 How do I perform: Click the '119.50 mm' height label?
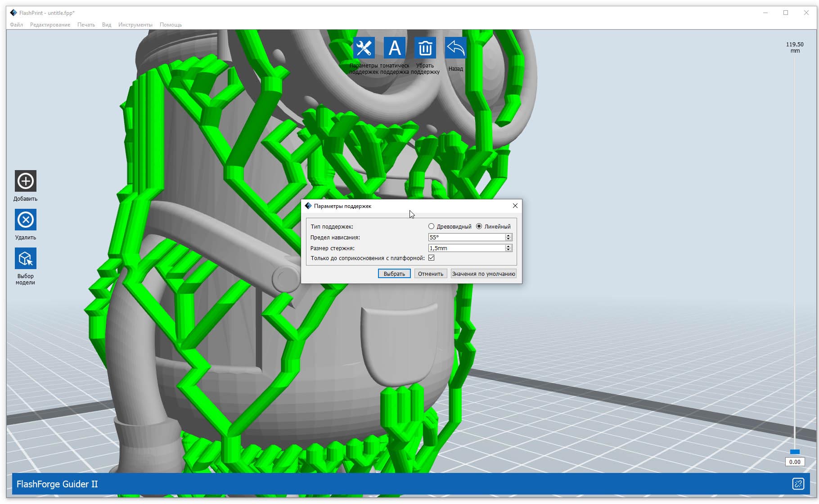click(795, 47)
